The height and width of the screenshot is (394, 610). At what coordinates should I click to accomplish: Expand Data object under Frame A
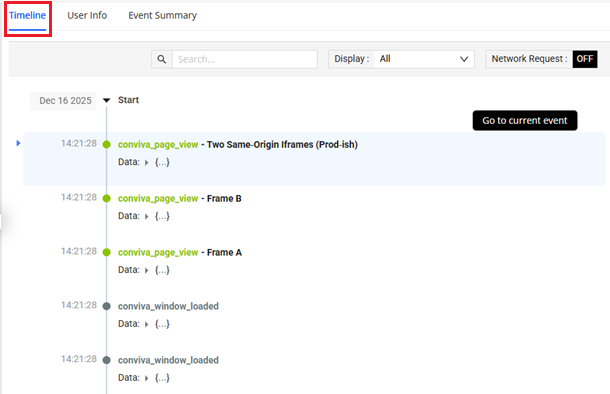(147, 270)
